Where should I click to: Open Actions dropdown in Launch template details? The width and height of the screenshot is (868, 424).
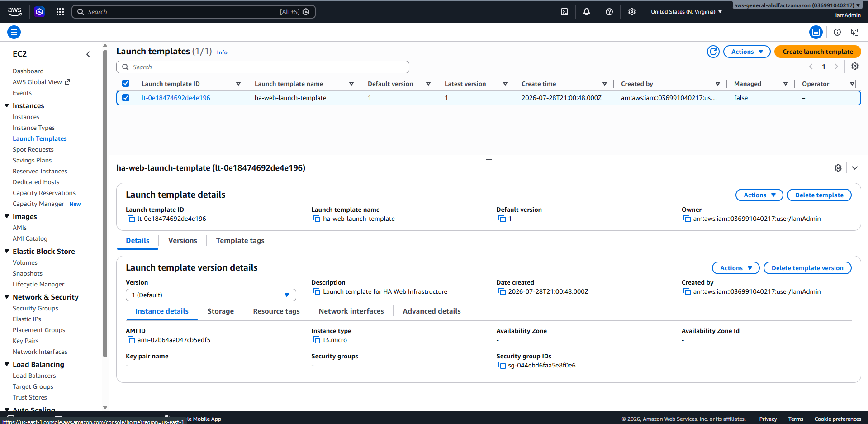tap(759, 195)
